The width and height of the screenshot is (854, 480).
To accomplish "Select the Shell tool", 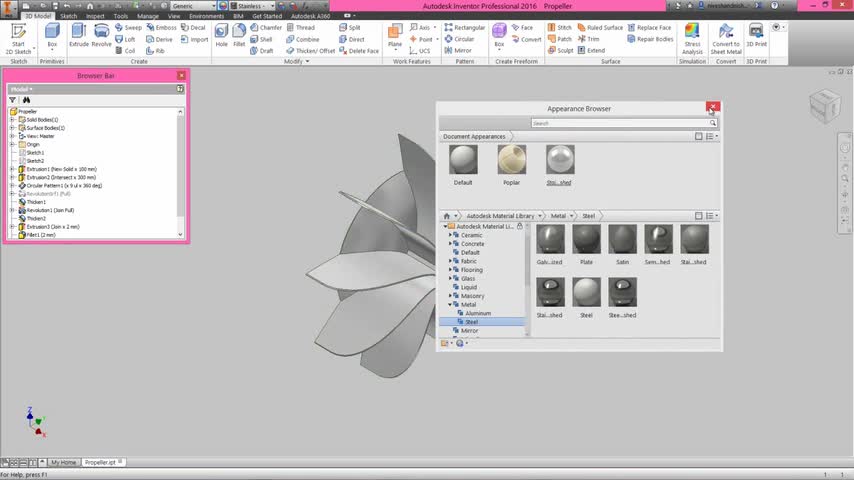I will pos(261,39).
